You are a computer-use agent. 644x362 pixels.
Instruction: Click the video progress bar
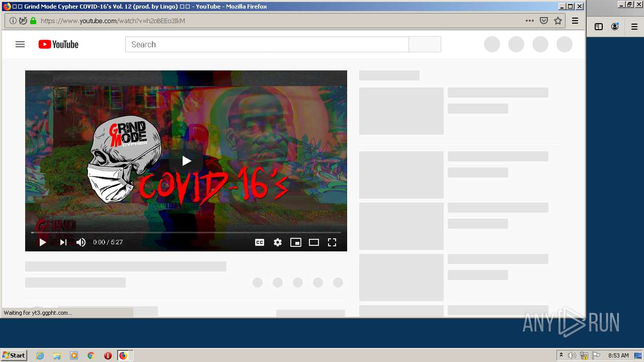click(186, 232)
